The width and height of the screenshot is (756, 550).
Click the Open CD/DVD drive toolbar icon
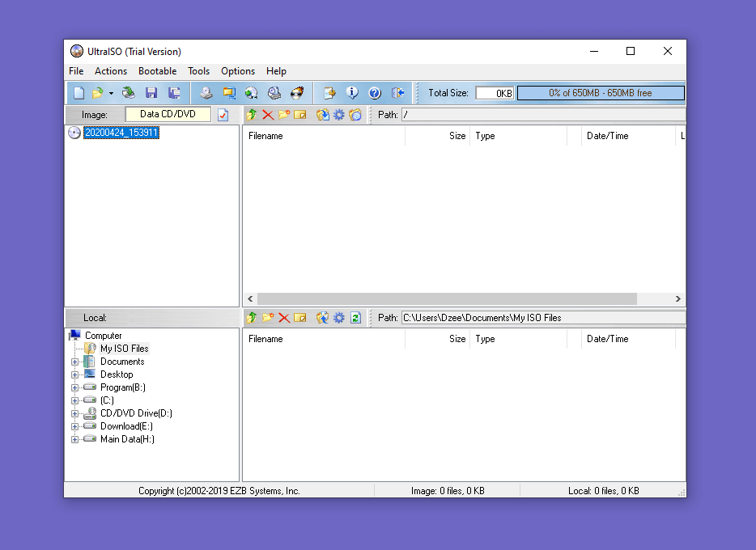coord(128,93)
